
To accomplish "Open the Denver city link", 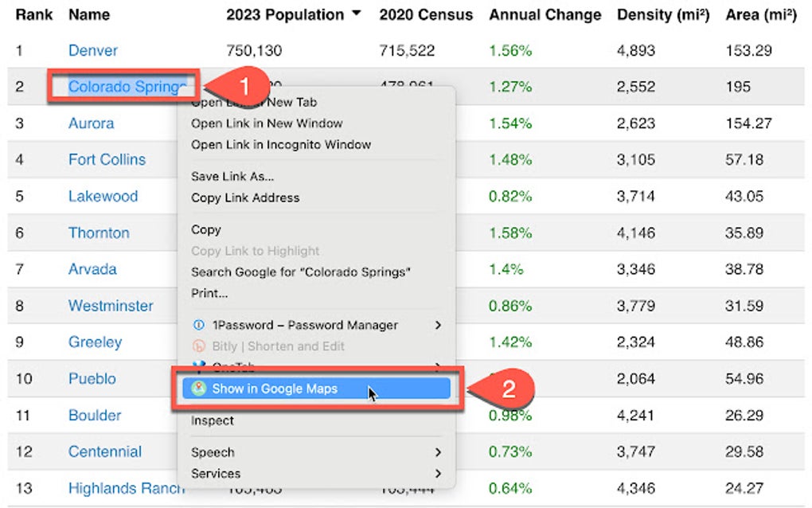I will pyautogui.click(x=92, y=50).
